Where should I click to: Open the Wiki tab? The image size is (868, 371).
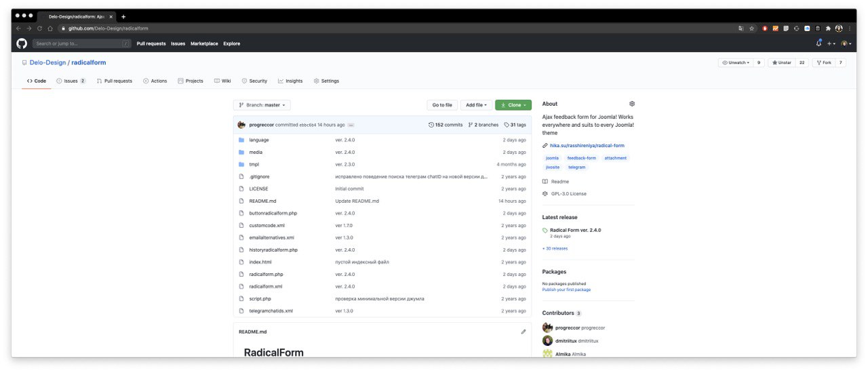coord(222,81)
